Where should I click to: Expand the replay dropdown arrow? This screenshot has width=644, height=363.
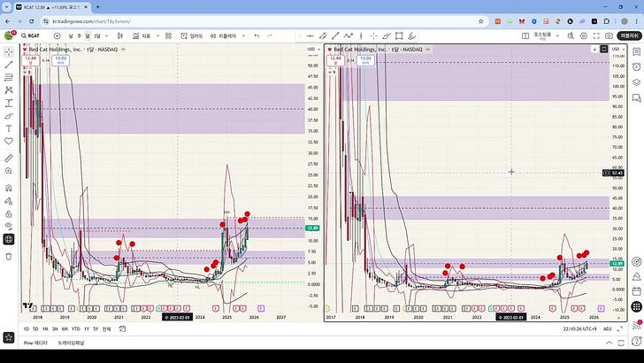243,35
